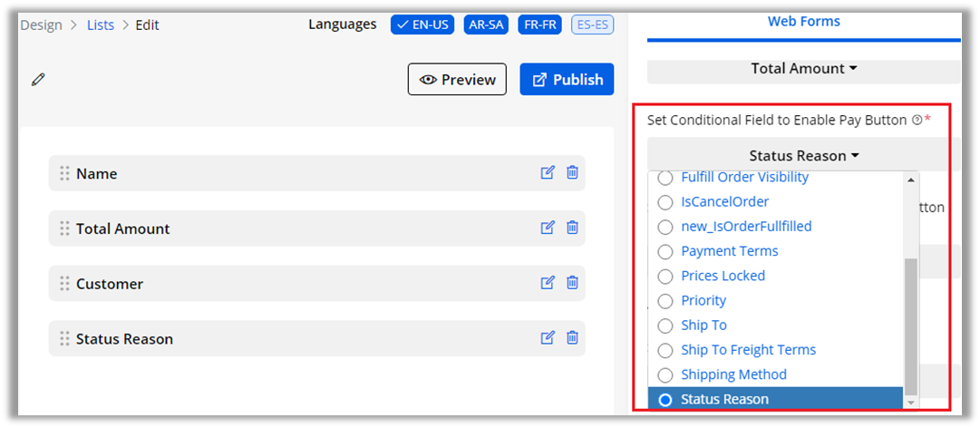This screenshot has height=428, width=980.
Task: Delete the Customer field row
Action: pyautogui.click(x=572, y=283)
